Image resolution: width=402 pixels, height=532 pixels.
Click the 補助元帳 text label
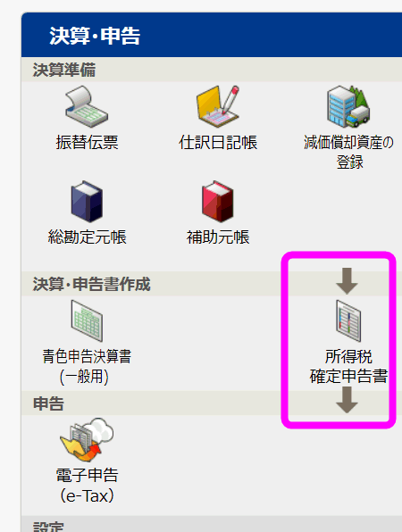pyautogui.click(x=218, y=237)
